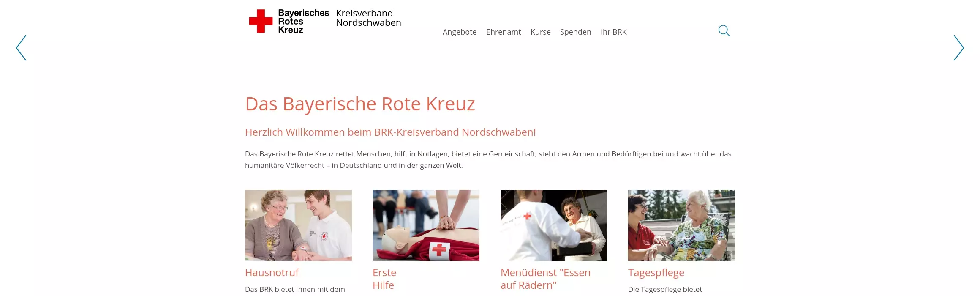The image size is (980, 296).
Task: Select Kurse in the navigation
Action: point(540,32)
